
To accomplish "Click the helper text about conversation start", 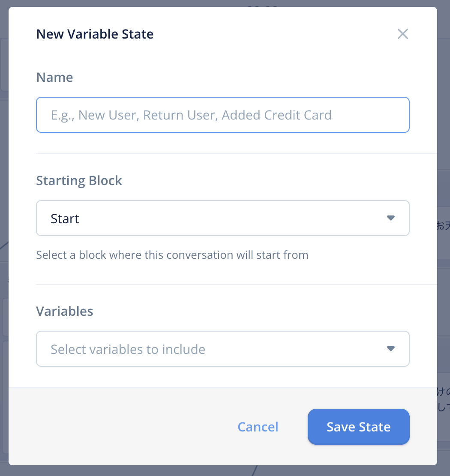I will (172, 255).
